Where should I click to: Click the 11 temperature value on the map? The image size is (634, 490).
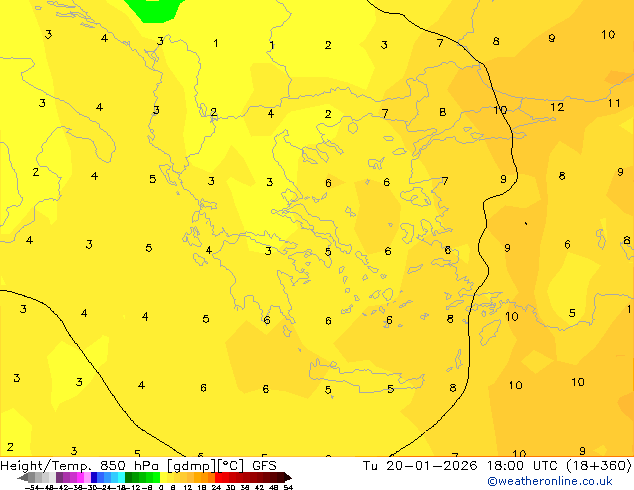pyautogui.click(x=614, y=103)
